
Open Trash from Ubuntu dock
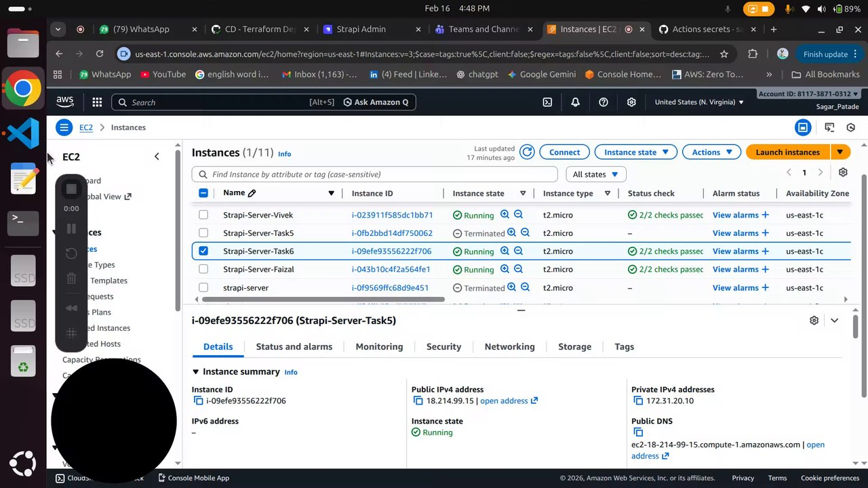(x=23, y=361)
